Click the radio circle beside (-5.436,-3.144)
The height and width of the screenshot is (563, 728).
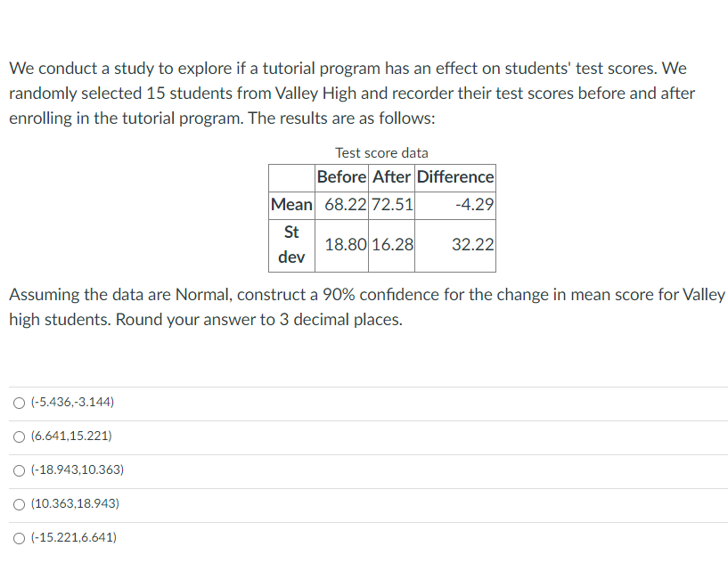pos(19,403)
